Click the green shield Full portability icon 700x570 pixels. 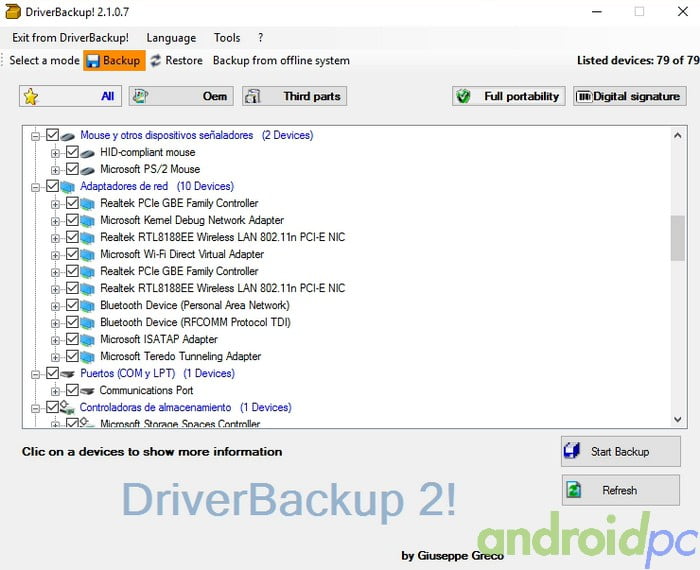coord(463,96)
